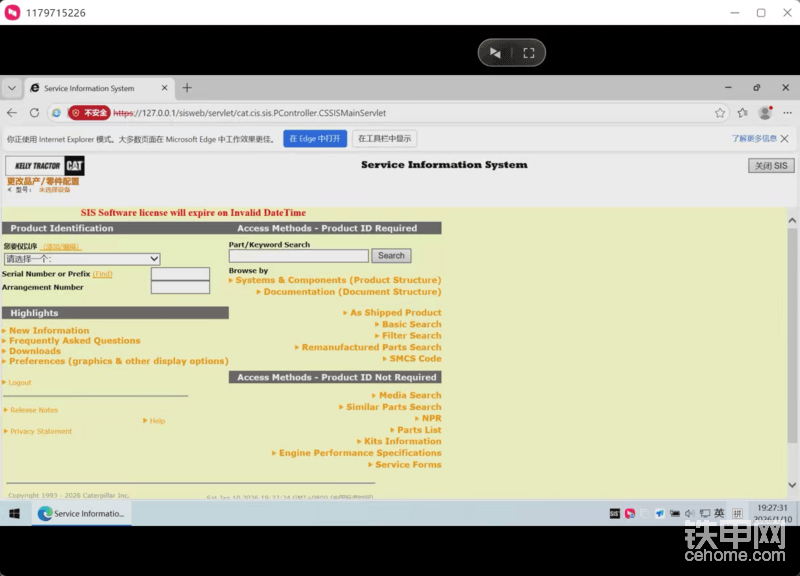Click the Logout link

tap(20, 383)
